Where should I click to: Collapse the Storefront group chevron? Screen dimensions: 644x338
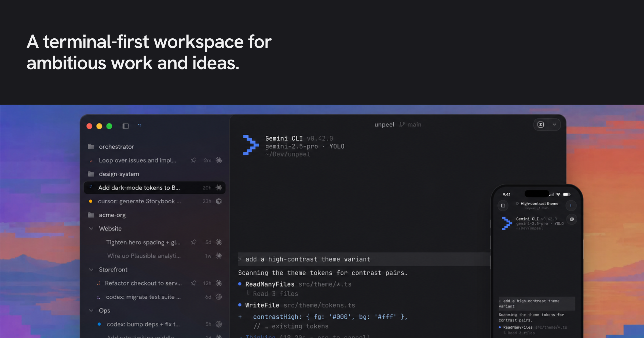(x=91, y=270)
